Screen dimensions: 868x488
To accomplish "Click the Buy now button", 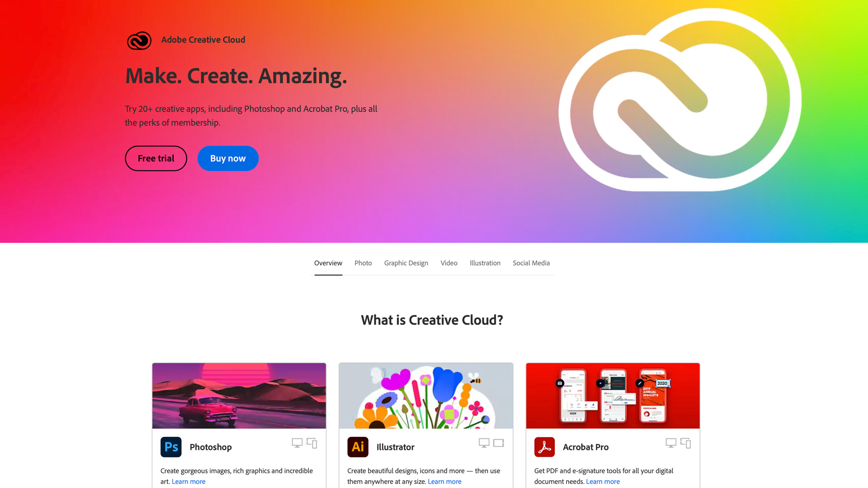I will tap(228, 158).
